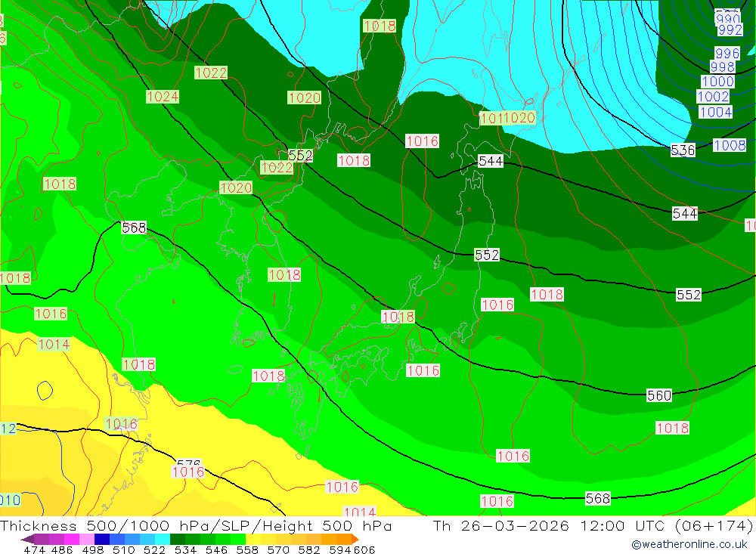Click the legend value '558'
Viewport: 756px width, 554px height.
(247, 549)
